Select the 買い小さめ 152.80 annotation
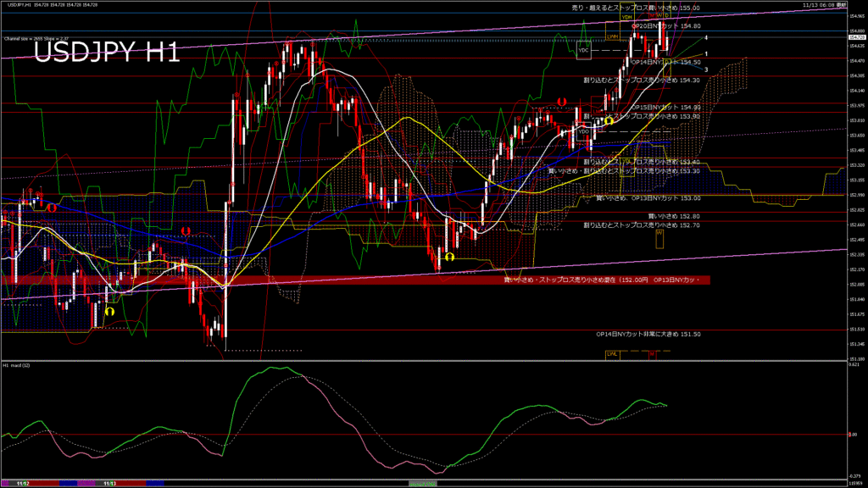The width and height of the screenshot is (868, 488). tap(674, 217)
